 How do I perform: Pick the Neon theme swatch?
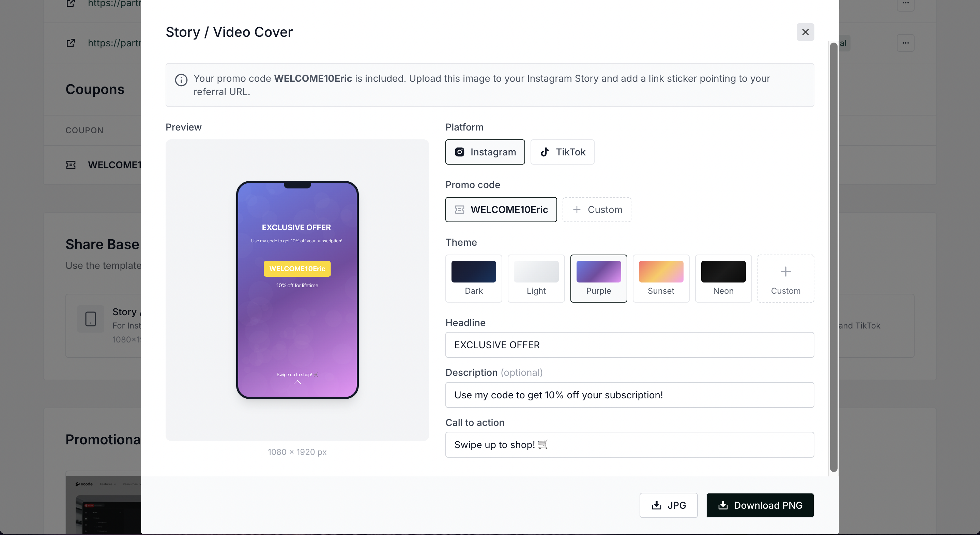pos(723,278)
